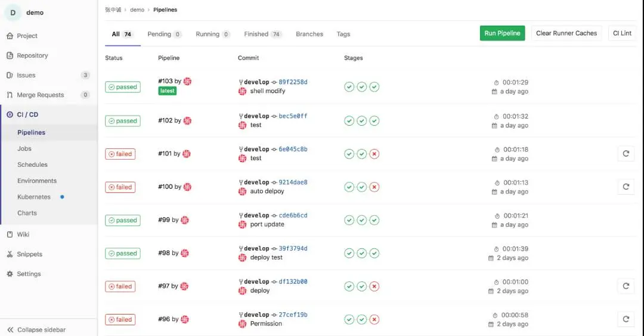The height and width of the screenshot is (336, 644).
Task: Open the Charts sidebar item
Action: coord(27,213)
